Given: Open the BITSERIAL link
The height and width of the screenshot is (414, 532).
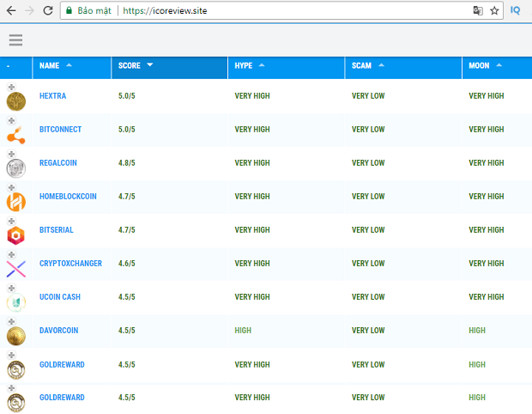Looking at the screenshot, I should click(57, 230).
